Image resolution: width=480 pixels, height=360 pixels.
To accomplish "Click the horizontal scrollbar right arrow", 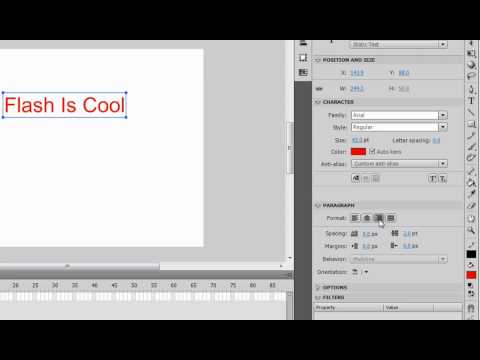I will click(x=281, y=266).
